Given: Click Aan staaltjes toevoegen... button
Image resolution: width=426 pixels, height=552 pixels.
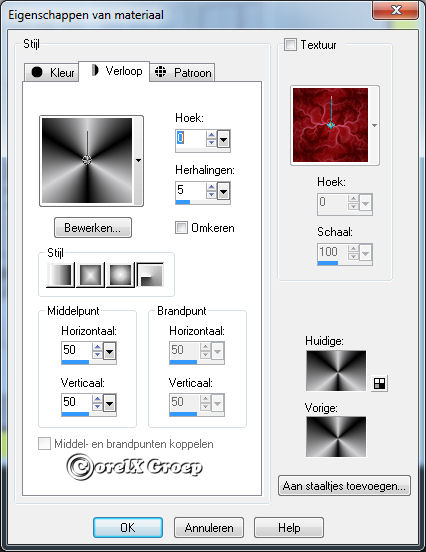Looking at the screenshot, I should (344, 486).
